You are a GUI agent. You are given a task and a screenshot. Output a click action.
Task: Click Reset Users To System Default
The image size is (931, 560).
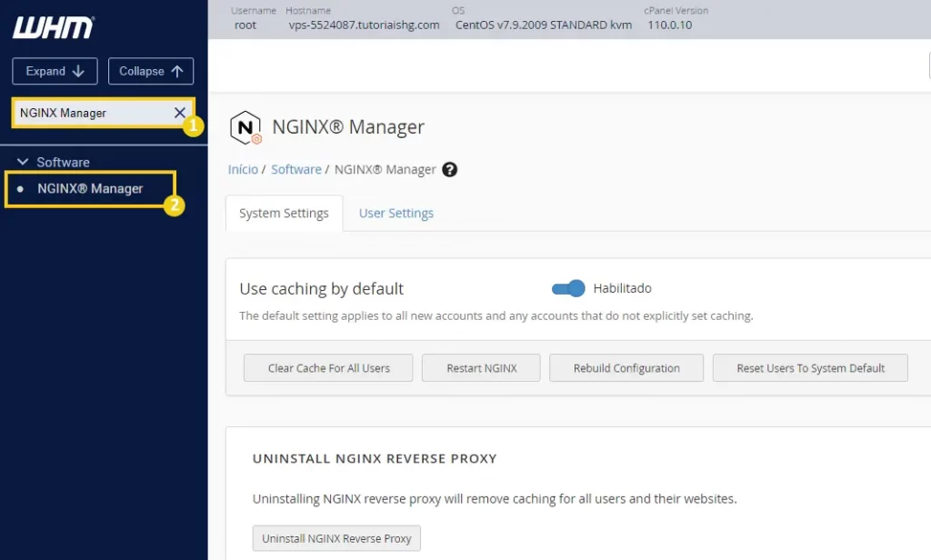pyautogui.click(x=810, y=368)
